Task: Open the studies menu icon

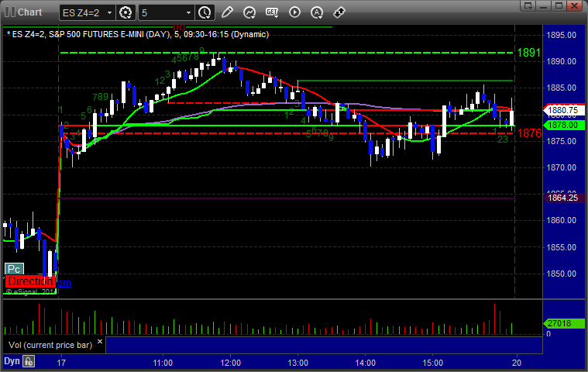Action: 249,12
